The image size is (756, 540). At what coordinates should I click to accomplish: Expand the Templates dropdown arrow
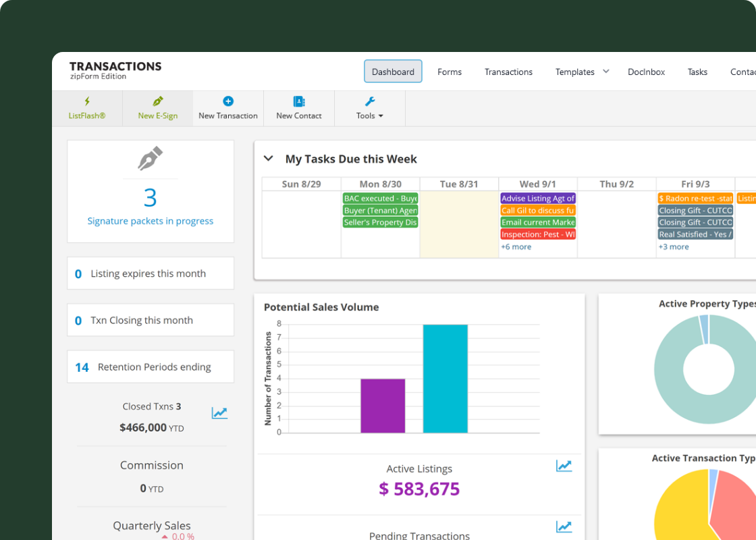(606, 72)
